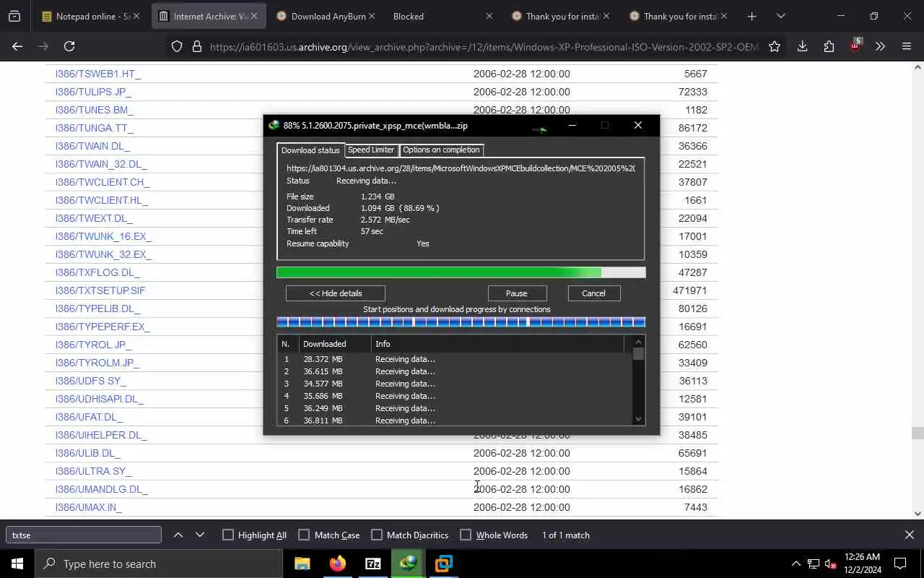Click the Downloaded column header
The width and height of the screenshot is (924, 578).
[x=335, y=344]
